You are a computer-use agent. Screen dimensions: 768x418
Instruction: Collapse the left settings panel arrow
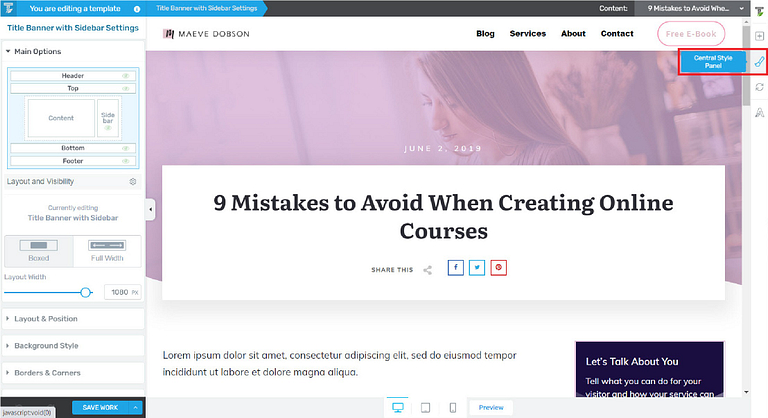click(150, 210)
